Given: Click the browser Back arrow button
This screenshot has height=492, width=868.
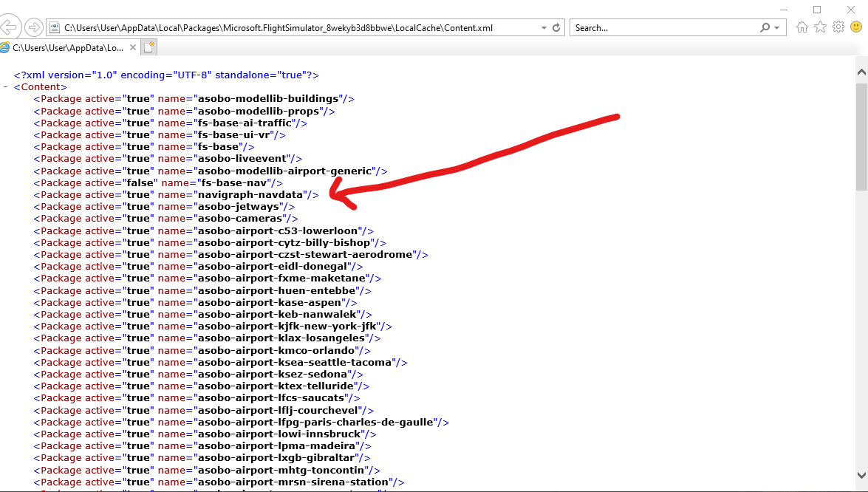Looking at the screenshot, I should coord(7,28).
